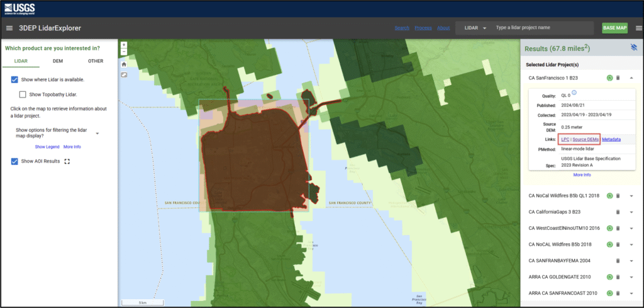Click the map overview icon below home

point(124,75)
